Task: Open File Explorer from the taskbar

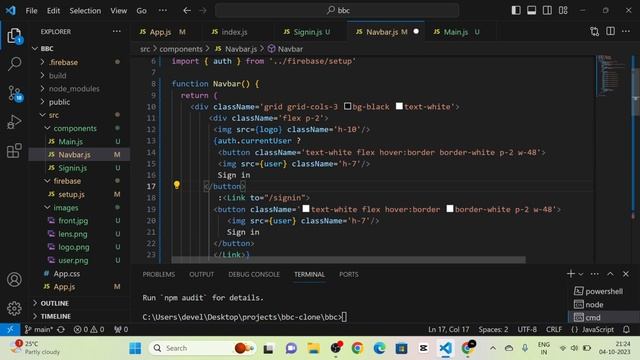Action: pyautogui.click(x=313, y=348)
